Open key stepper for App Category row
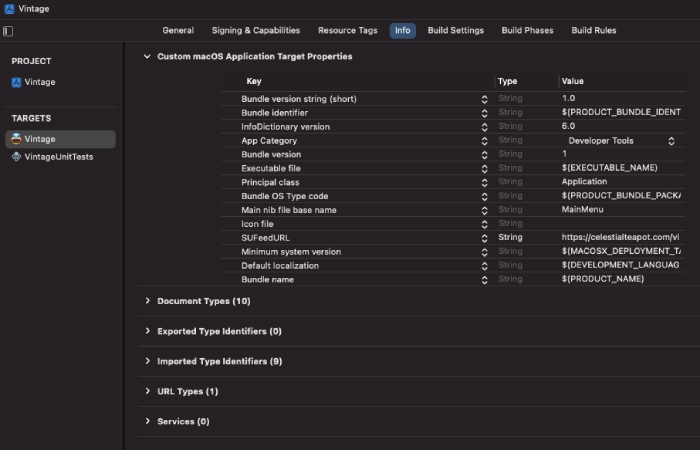 (484, 141)
